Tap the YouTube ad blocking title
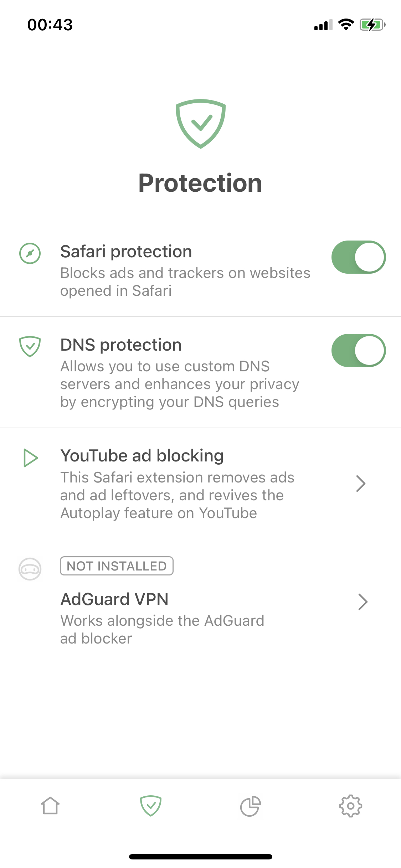 (x=142, y=456)
